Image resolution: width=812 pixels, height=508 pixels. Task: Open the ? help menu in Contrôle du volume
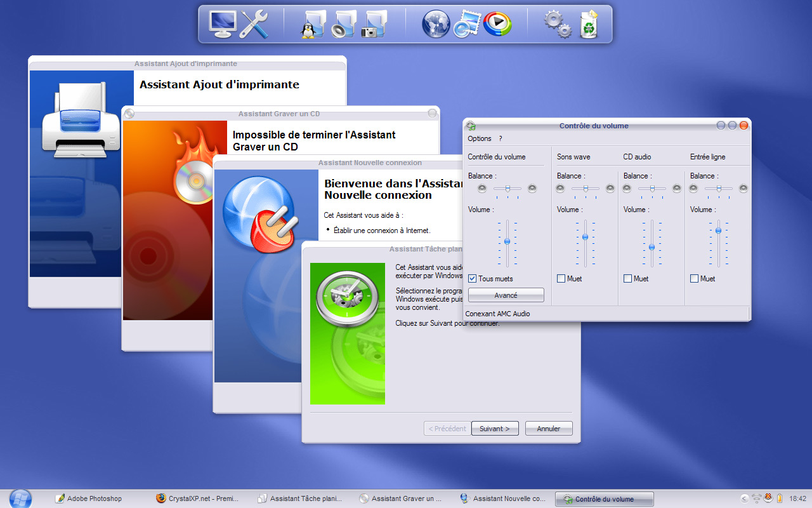500,138
